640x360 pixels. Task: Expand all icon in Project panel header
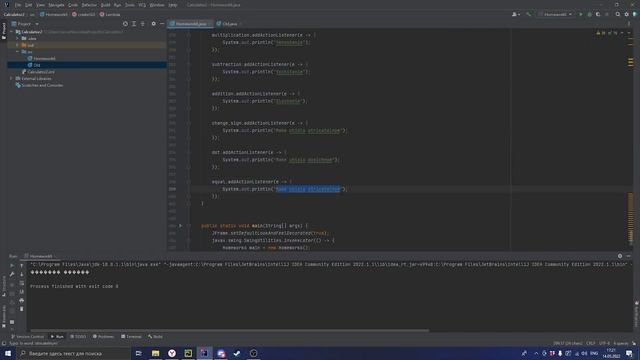[134, 24]
